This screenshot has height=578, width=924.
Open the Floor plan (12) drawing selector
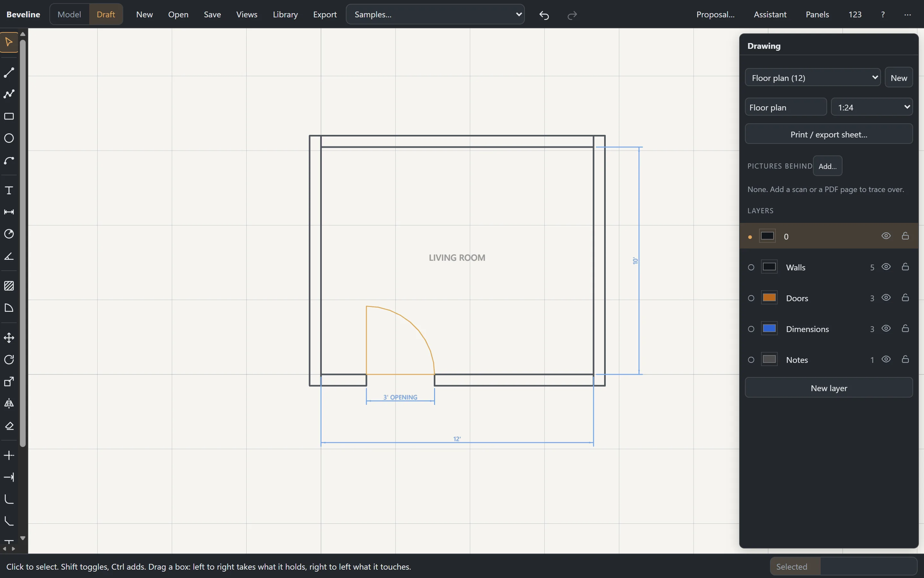[812, 78]
